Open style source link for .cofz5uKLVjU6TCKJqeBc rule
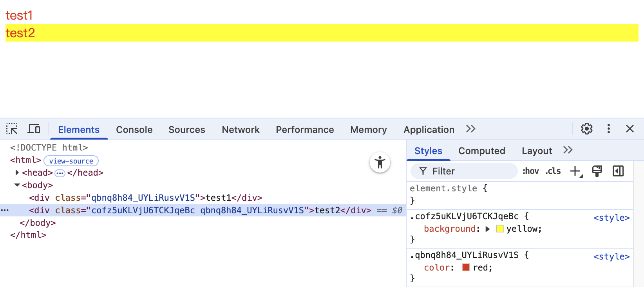This screenshot has height=287, width=644. (x=611, y=218)
